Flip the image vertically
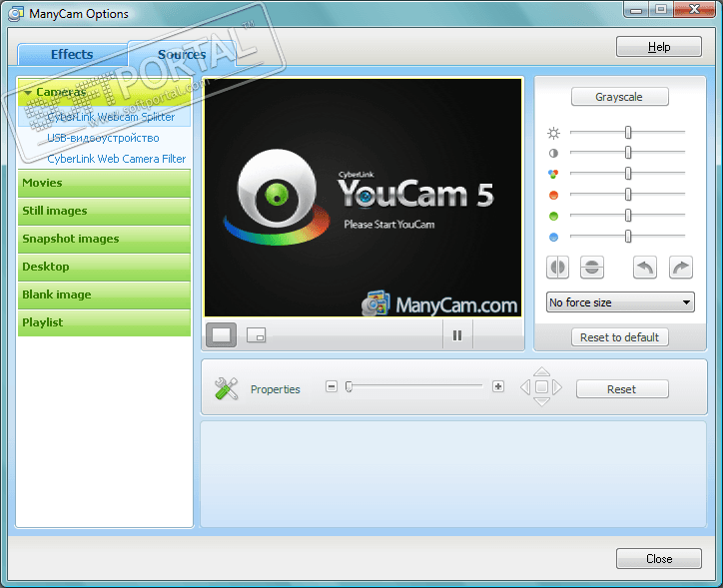This screenshot has height=588, width=723. tap(592, 268)
